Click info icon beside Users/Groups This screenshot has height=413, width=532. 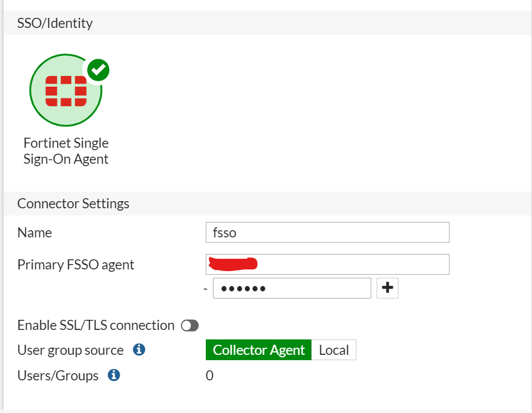click(114, 375)
